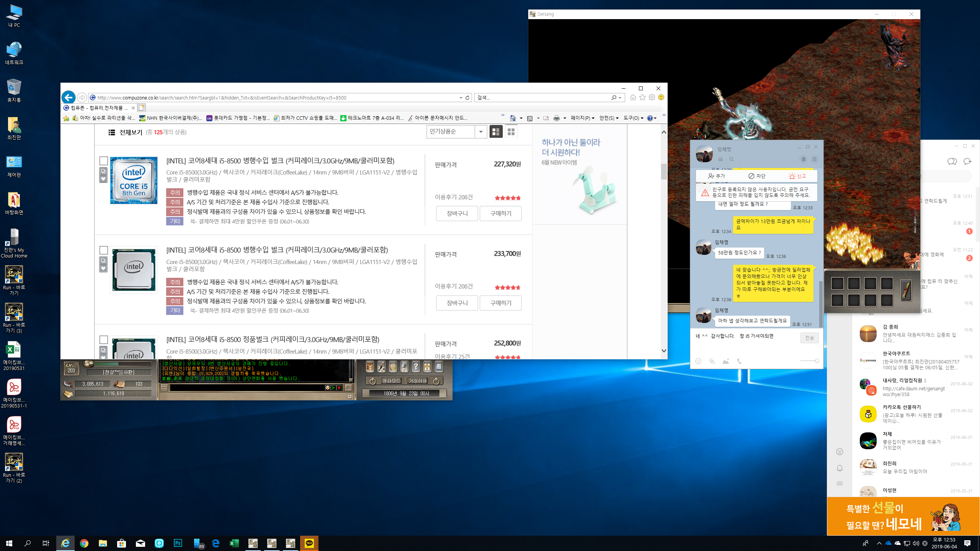Open the NHN 한국사이버결제 favorites bookmark
Image resolution: width=980 pixels, height=551 pixels.
point(171,118)
